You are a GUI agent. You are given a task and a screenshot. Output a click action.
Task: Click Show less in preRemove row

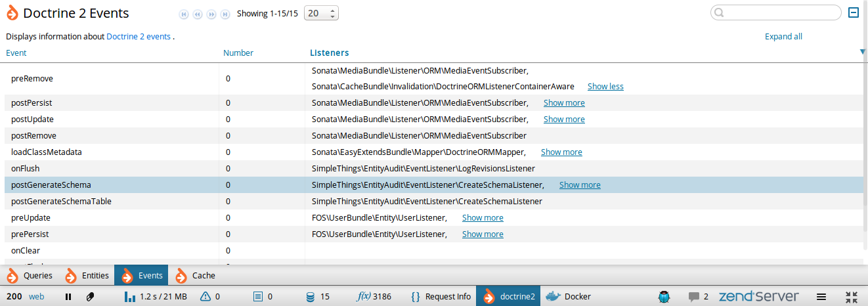point(605,87)
